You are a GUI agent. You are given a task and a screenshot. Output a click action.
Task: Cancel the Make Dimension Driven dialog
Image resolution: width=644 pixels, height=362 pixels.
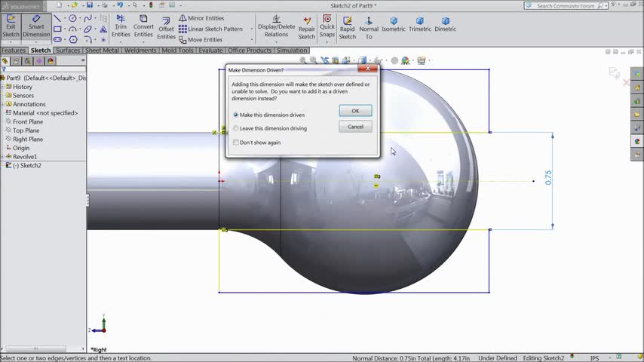[x=355, y=127]
